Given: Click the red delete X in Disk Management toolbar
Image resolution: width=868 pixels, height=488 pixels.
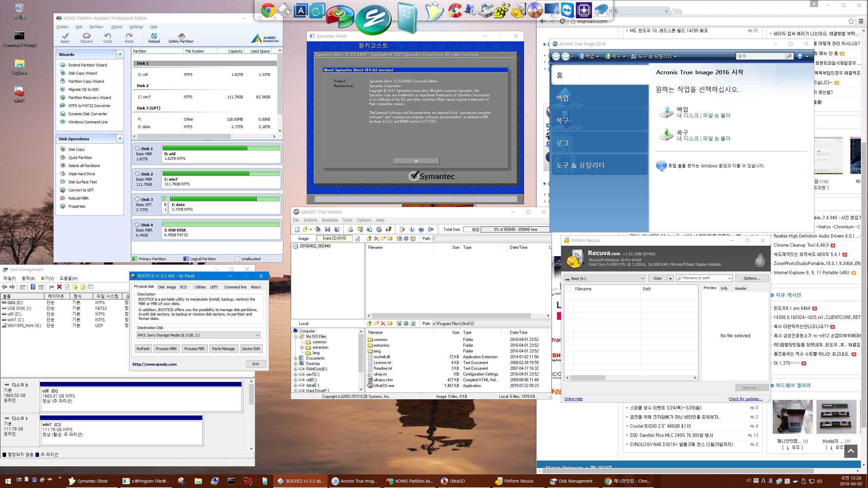Looking at the screenshot, I should point(59,287).
